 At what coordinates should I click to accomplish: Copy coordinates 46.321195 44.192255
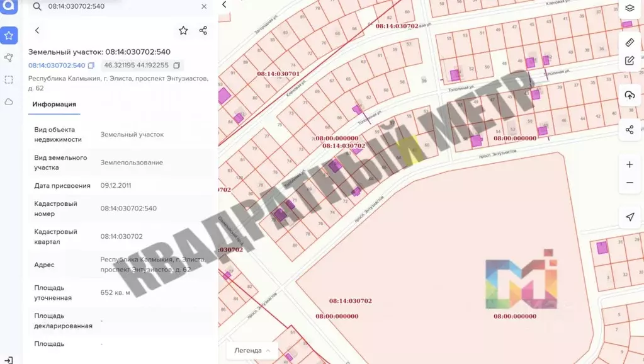[x=177, y=65]
